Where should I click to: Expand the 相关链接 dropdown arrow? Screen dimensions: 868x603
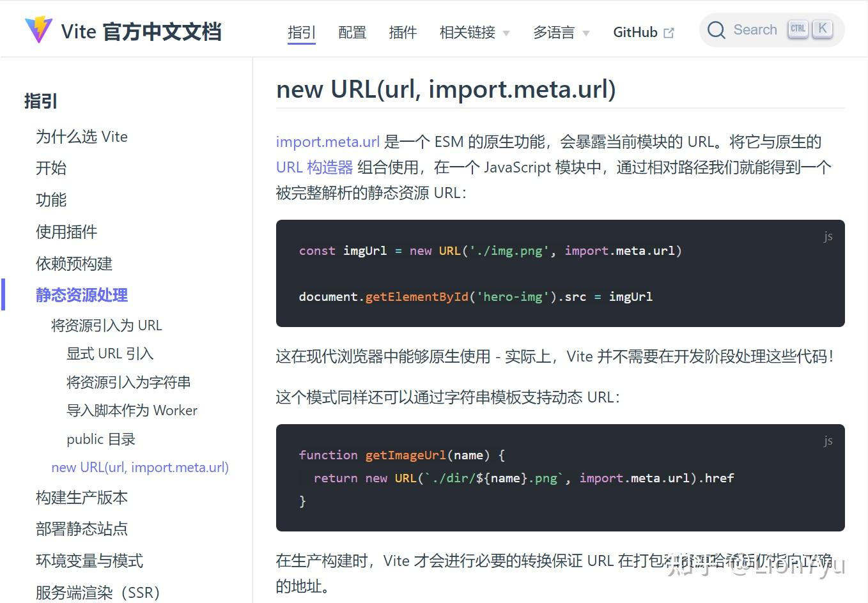click(x=506, y=33)
